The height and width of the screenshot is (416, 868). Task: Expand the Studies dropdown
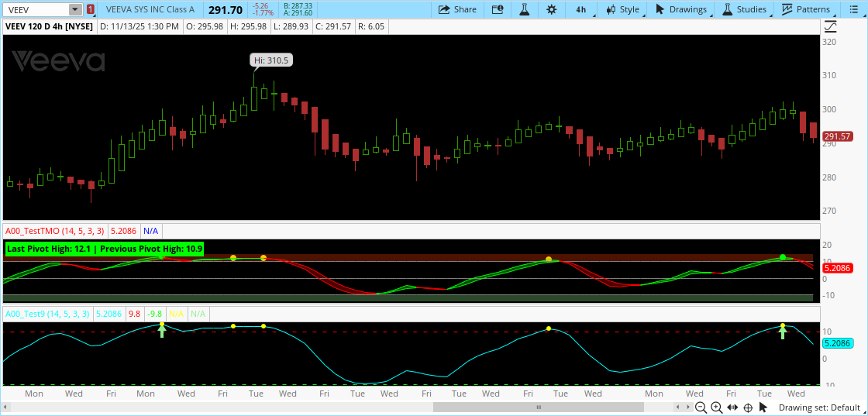744,9
